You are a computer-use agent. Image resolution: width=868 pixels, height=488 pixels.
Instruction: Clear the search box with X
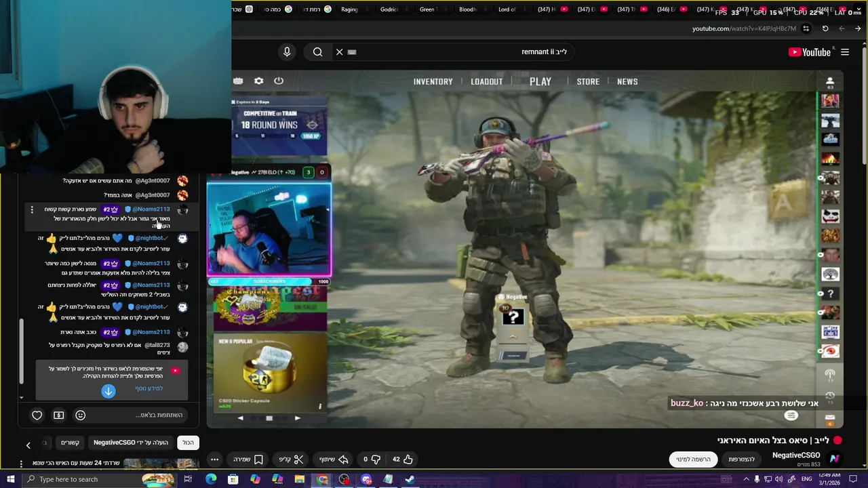tap(339, 52)
